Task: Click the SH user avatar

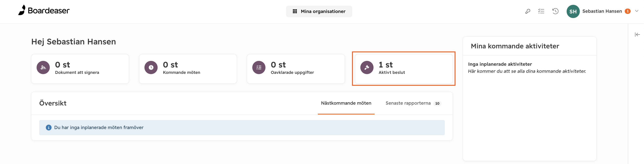Action: click(573, 11)
